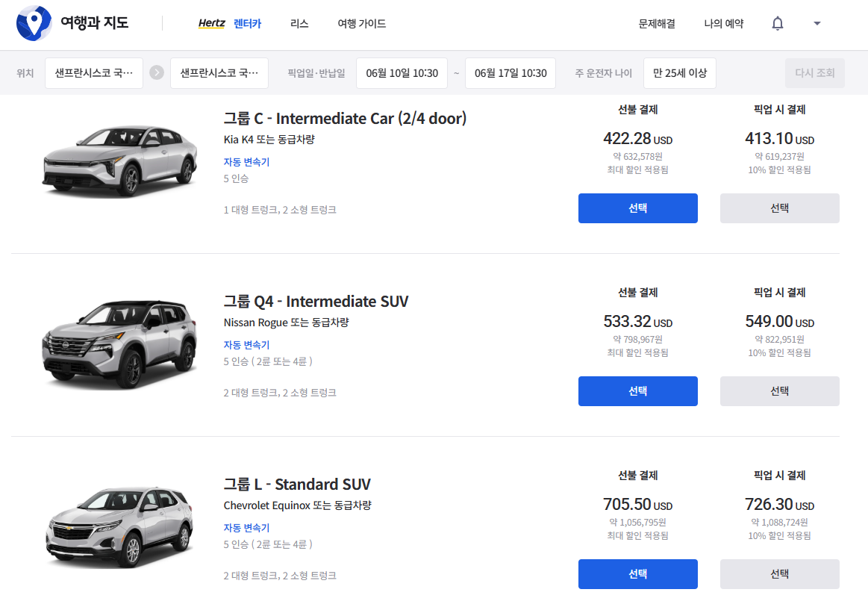Open the return location selector
The width and height of the screenshot is (868, 607).
point(219,73)
